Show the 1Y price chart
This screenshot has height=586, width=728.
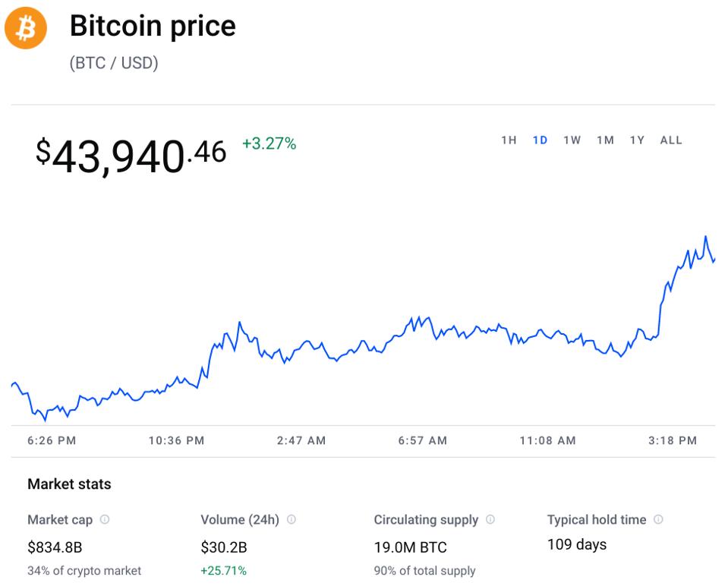(x=637, y=140)
